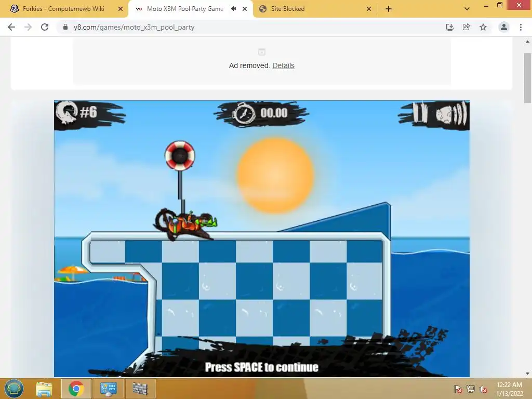The height and width of the screenshot is (399, 532).
Task: Open the Action Center flag tray icon
Action: [x=458, y=389]
